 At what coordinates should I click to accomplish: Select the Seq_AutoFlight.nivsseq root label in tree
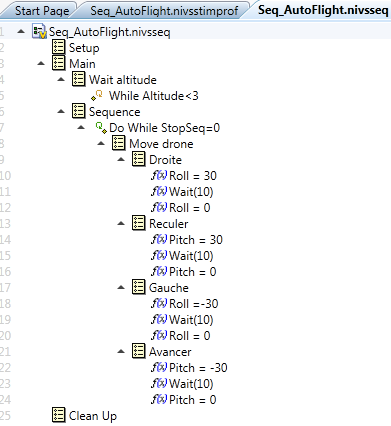[110, 32]
